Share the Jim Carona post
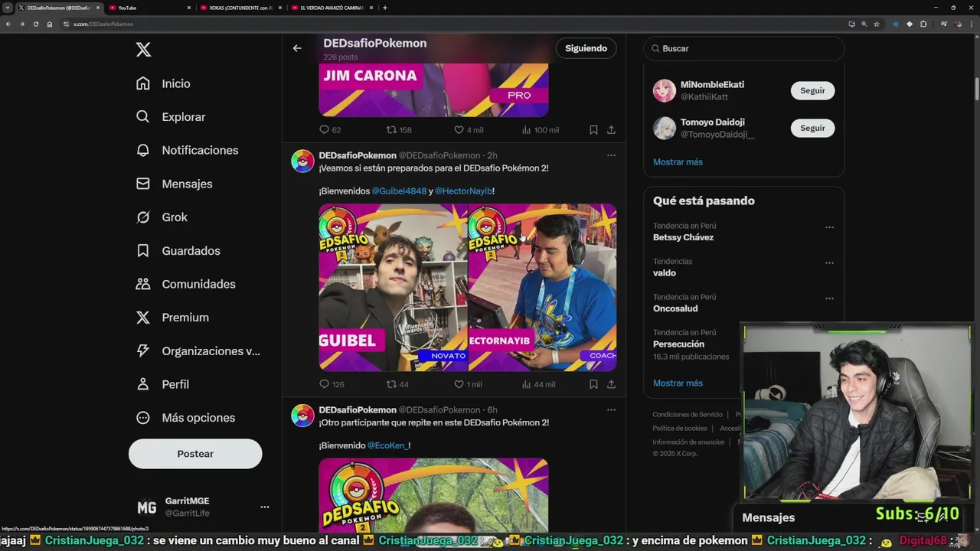Image resolution: width=980 pixels, height=551 pixels. pos(611,130)
